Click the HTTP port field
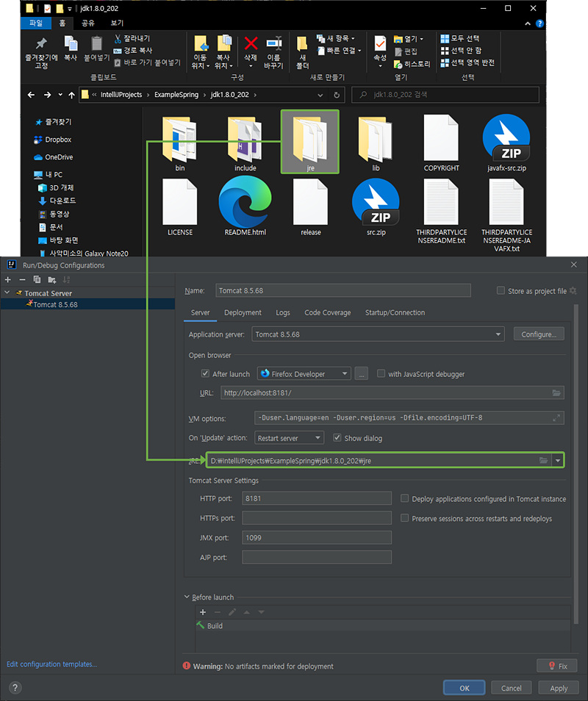 pos(317,498)
